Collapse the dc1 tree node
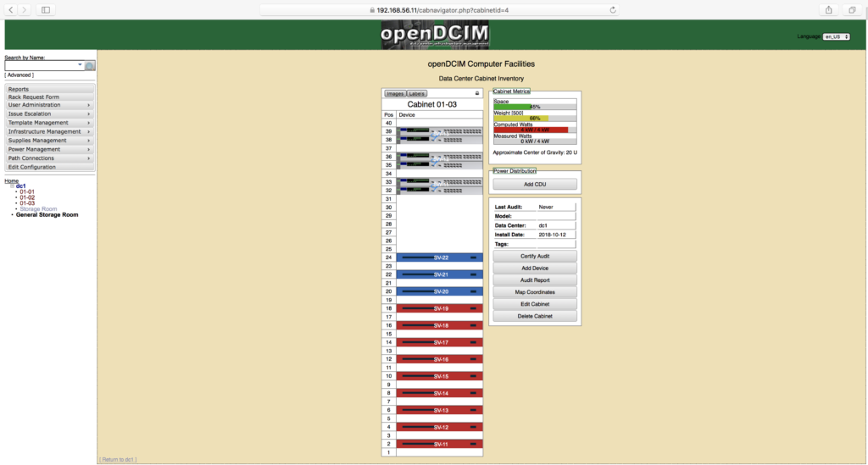Viewport: 868px width, 465px height. (x=12, y=186)
